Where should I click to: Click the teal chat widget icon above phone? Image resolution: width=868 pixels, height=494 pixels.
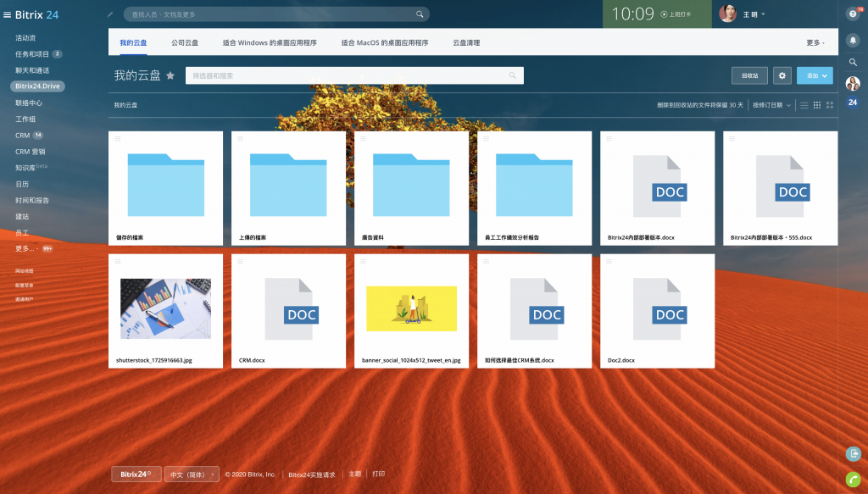tap(853, 453)
